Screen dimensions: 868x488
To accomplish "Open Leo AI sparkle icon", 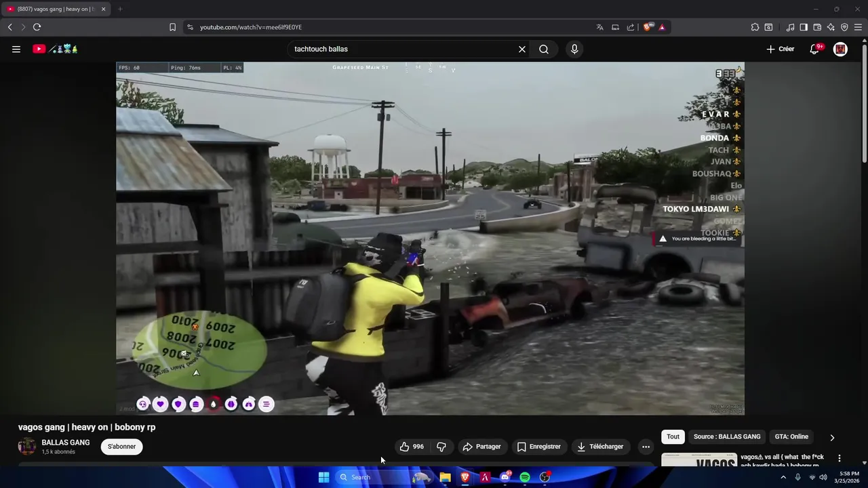I will pyautogui.click(x=831, y=27).
